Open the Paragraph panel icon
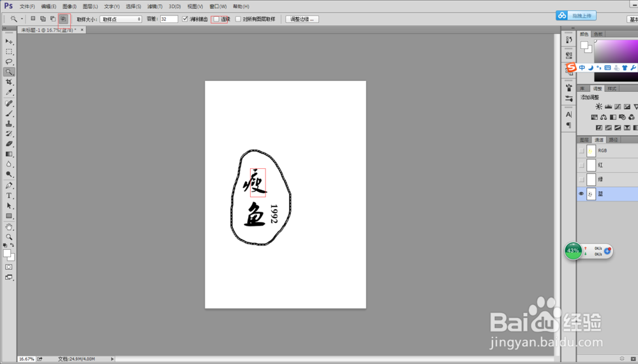 [569, 126]
